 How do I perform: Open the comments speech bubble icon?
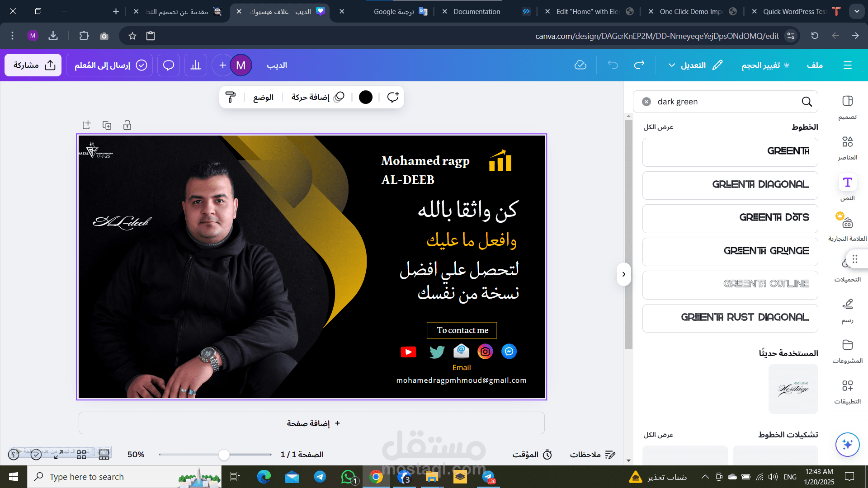pos(169,65)
